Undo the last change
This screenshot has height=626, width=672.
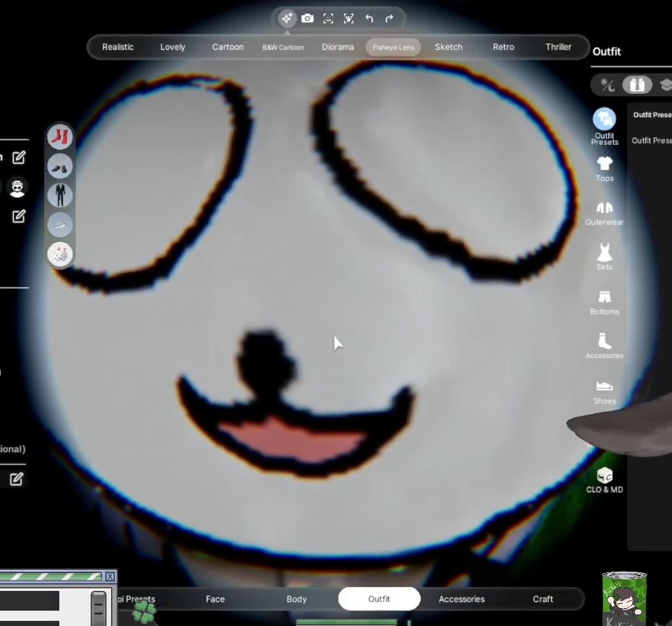[369, 19]
